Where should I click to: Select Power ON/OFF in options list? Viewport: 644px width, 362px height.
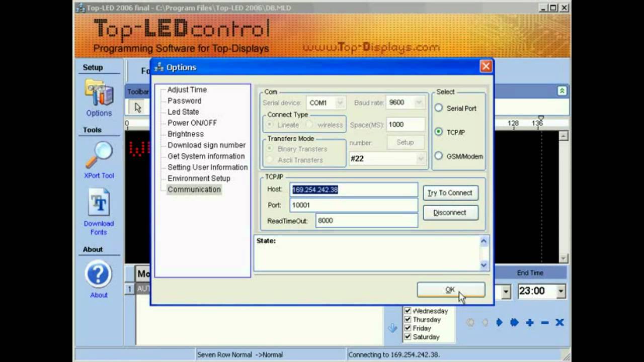(x=192, y=123)
